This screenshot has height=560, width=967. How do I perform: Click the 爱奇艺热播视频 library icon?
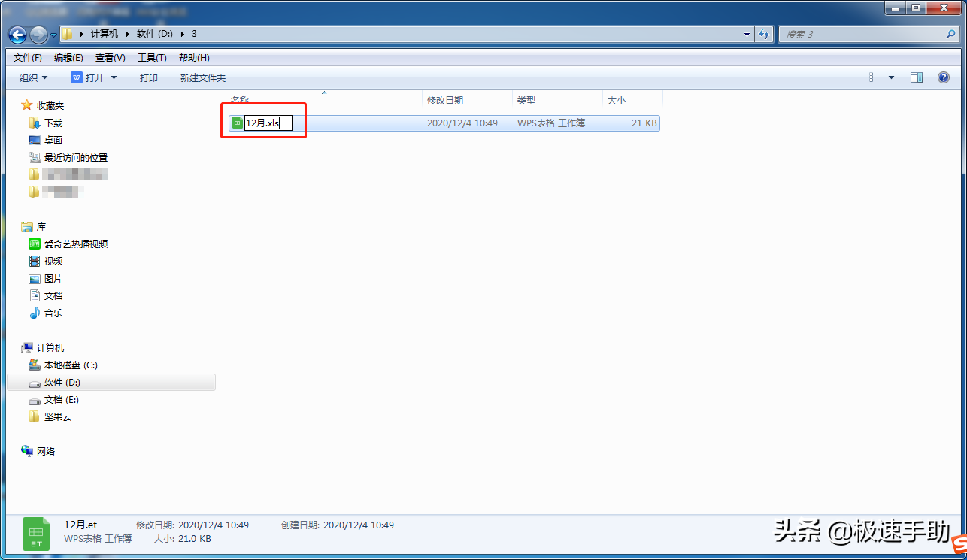pyautogui.click(x=35, y=244)
